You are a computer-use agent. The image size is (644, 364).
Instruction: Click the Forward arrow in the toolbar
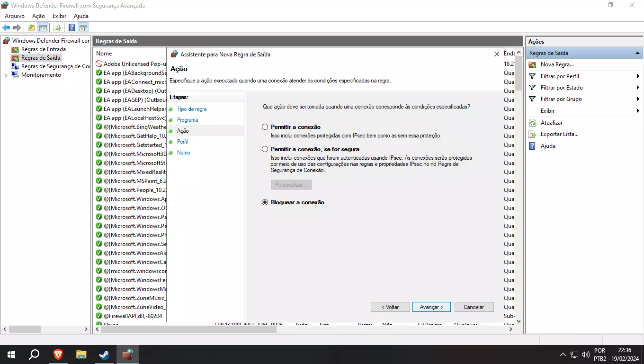(17, 27)
